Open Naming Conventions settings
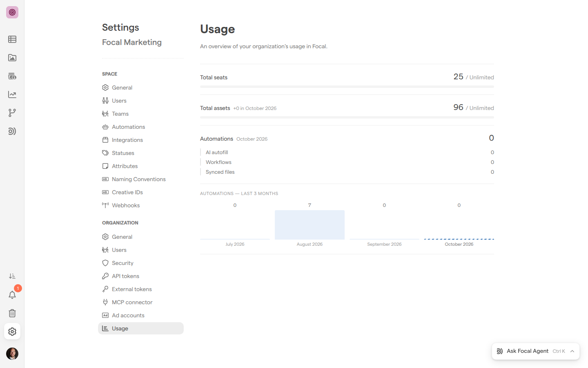The width and height of the screenshot is (588, 368). click(x=141, y=179)
